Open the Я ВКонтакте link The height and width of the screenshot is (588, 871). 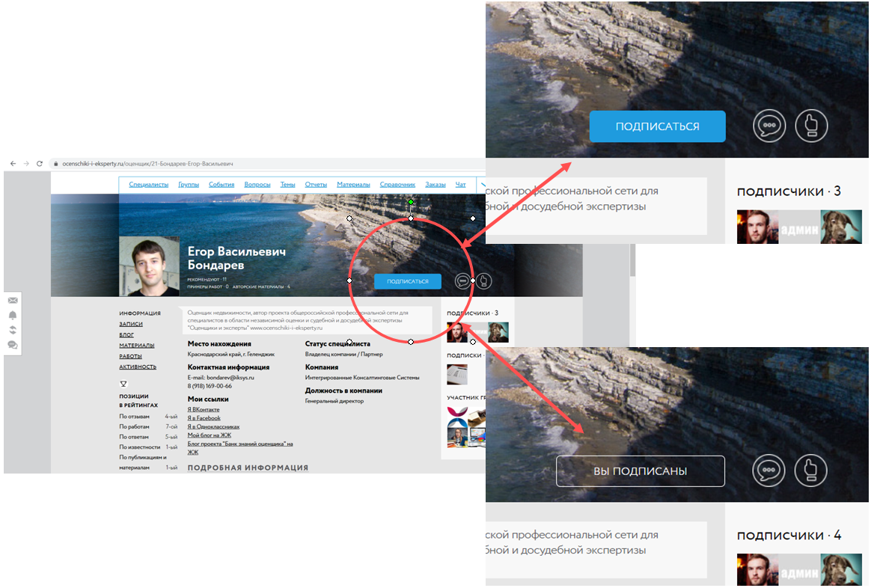pyautogui.click(x=204, y=410)
